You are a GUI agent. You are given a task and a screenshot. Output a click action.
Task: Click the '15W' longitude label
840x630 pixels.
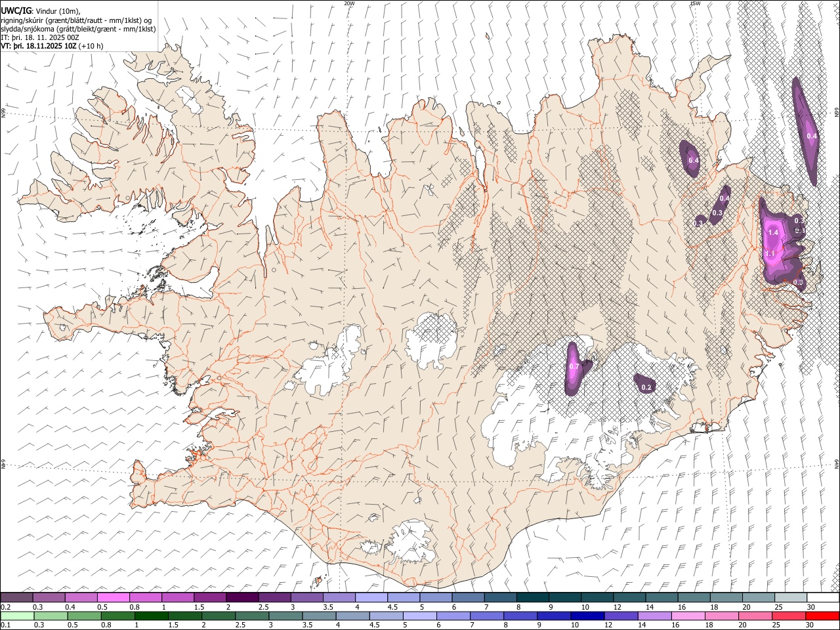tap(696, 3)
